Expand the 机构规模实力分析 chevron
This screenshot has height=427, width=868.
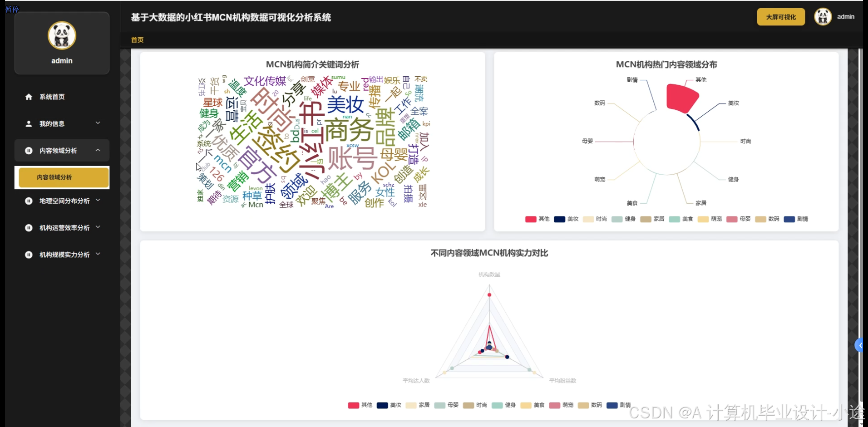point(98,254)
